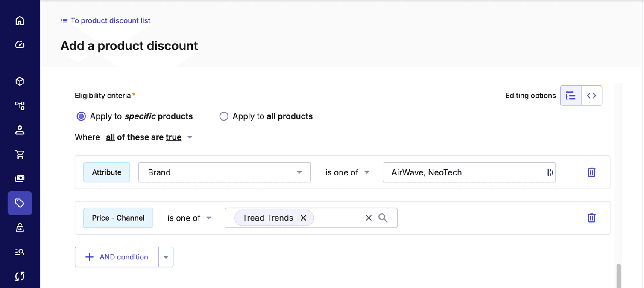Screen dimensions: 644x288
Task: Open the active discounts tag icon
Action: click(20, 203)
